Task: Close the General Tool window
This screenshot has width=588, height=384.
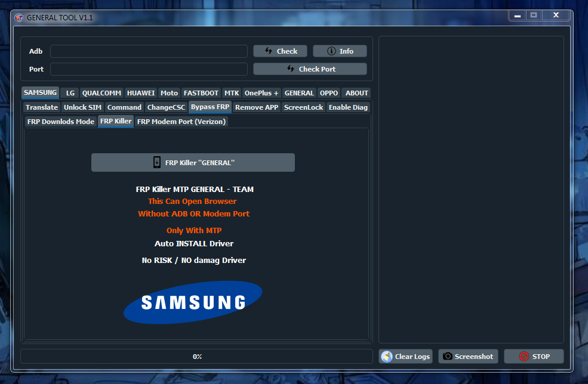Action: point(556,16)
